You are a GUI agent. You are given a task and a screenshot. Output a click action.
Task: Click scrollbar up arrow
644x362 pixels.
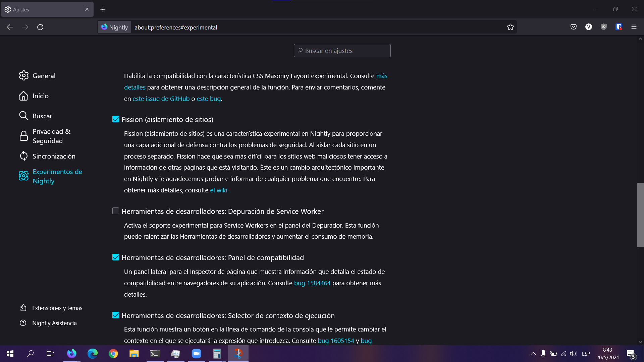point(640,39)
